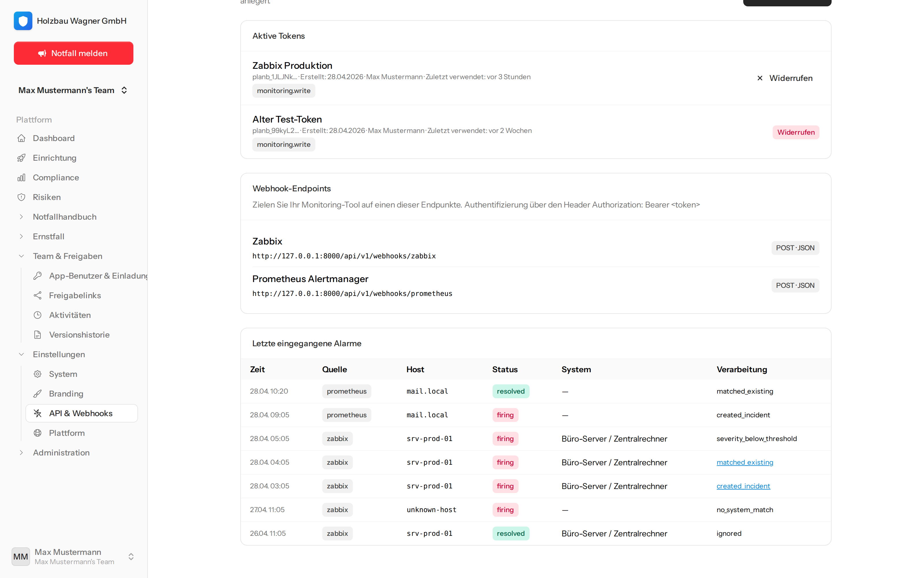Screen dimensions: 924x578
Task: Click monitoring.write tag under Alter Test-Token
Action: (283, 144)
